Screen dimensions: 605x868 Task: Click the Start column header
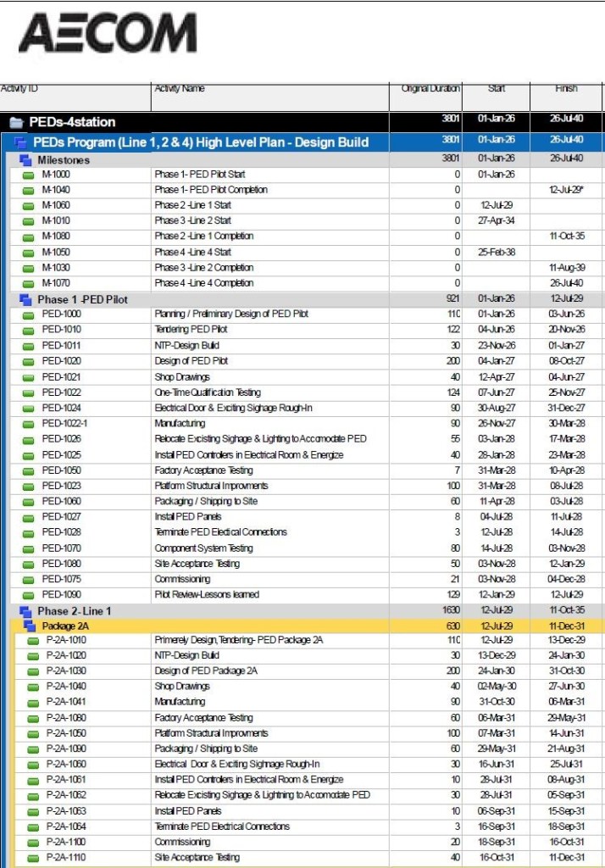pos(497,89)
